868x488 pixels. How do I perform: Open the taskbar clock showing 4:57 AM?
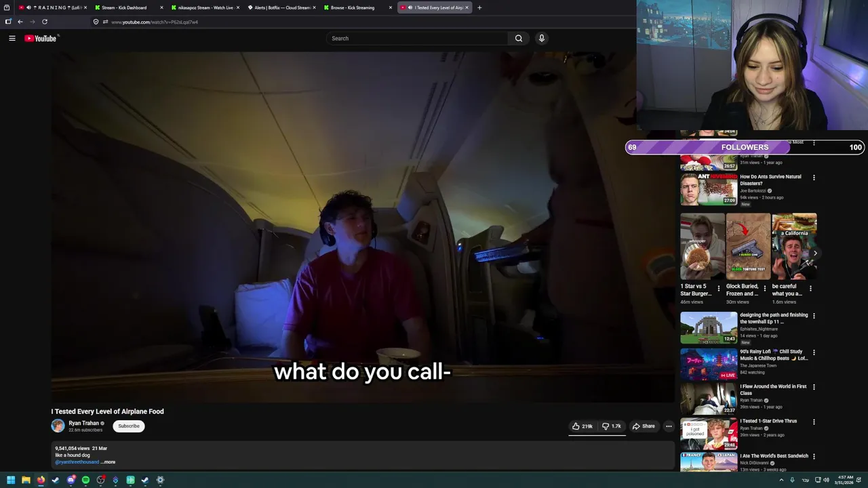pyautogui.click(x=844, y=480)
